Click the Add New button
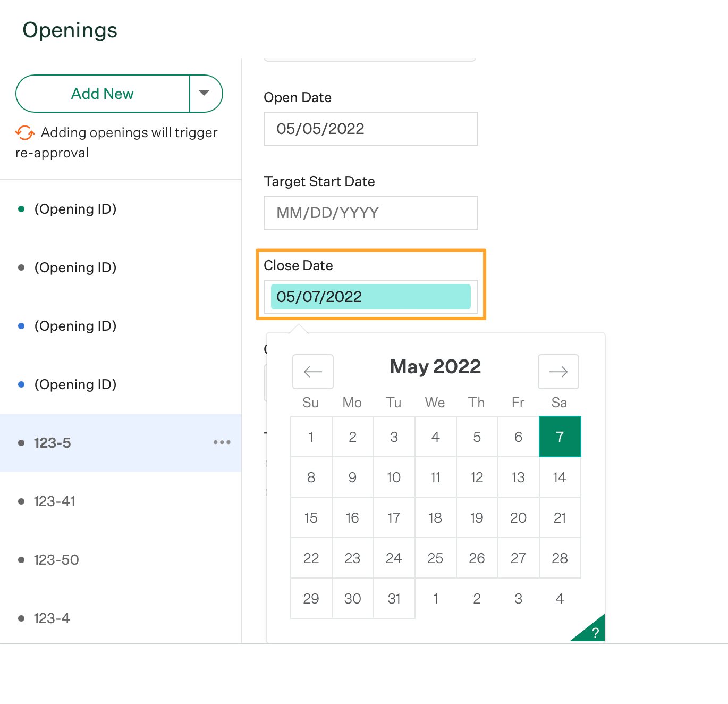 102,94
